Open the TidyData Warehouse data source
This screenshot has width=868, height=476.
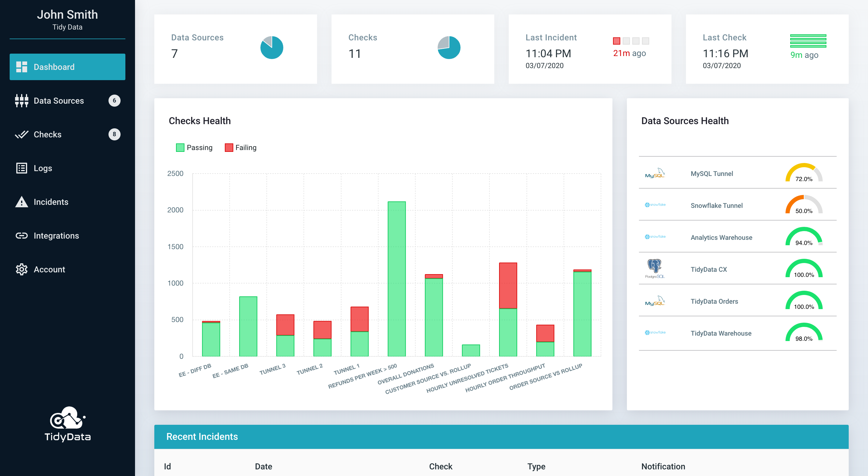[721, 333]
